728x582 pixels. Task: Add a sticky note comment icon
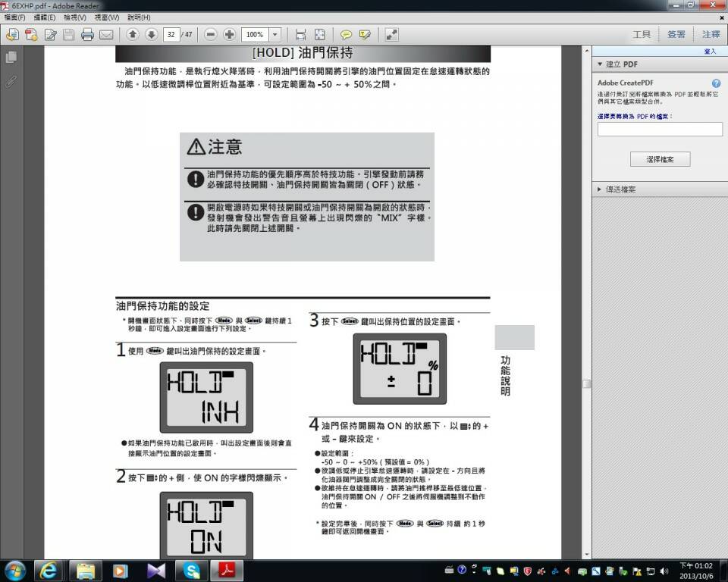(x=346, y=34)
